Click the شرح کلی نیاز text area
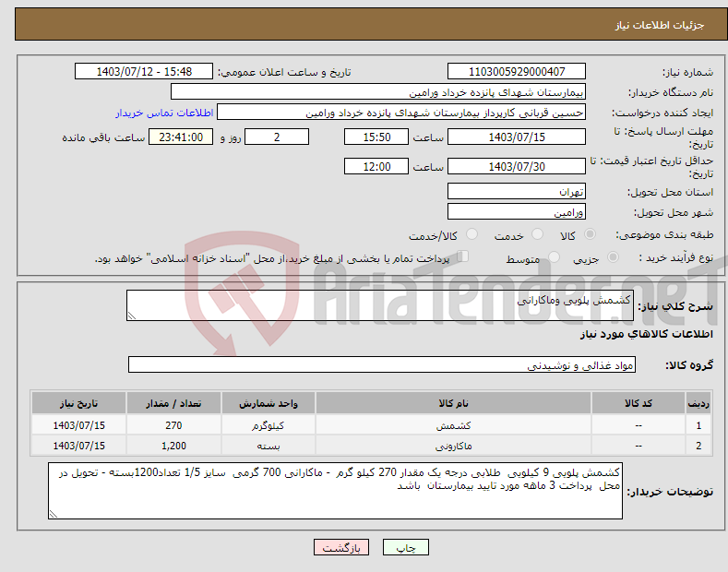Image resolution: width=728 pixels, height=572 pixels. 380,305
